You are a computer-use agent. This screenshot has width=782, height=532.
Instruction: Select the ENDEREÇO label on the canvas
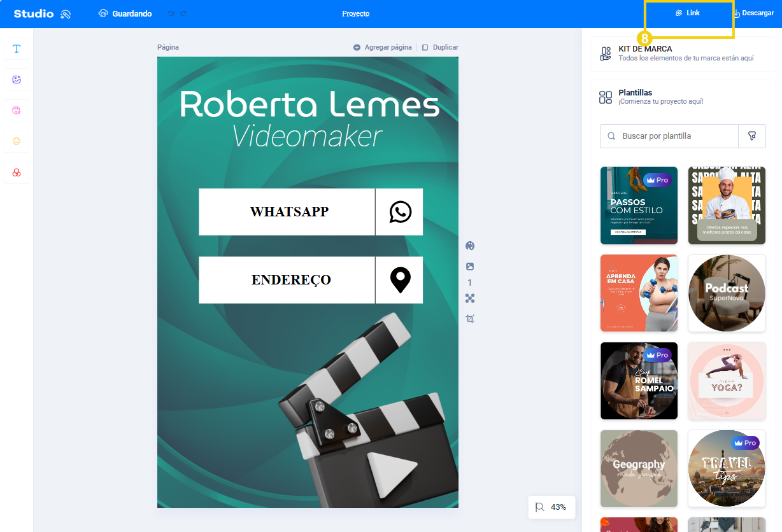tap(291, 280)
